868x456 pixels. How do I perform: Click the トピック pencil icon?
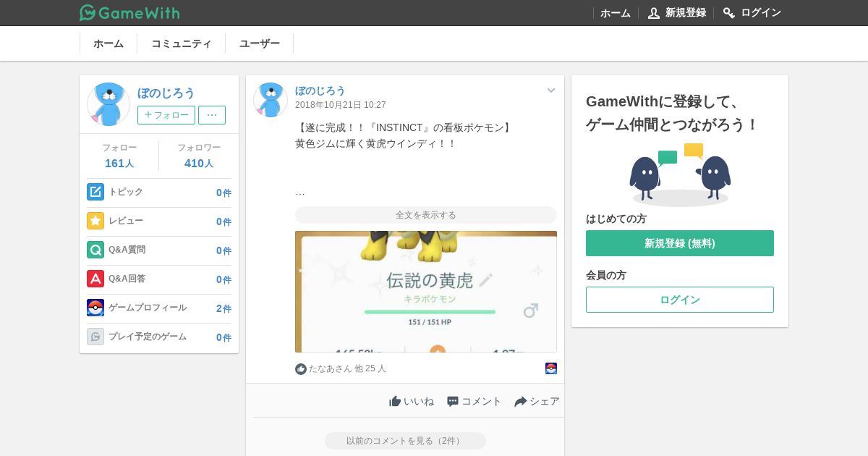point(95,192)
